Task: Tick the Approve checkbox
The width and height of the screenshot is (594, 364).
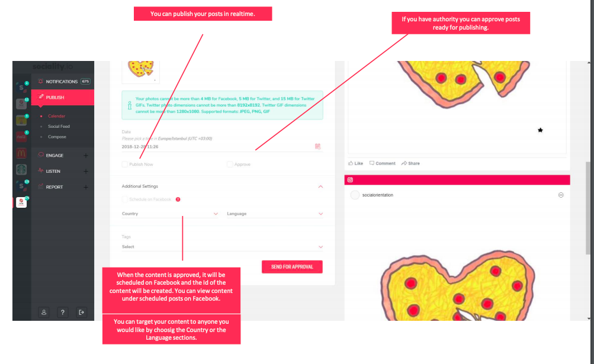Action: coord(230,164)
